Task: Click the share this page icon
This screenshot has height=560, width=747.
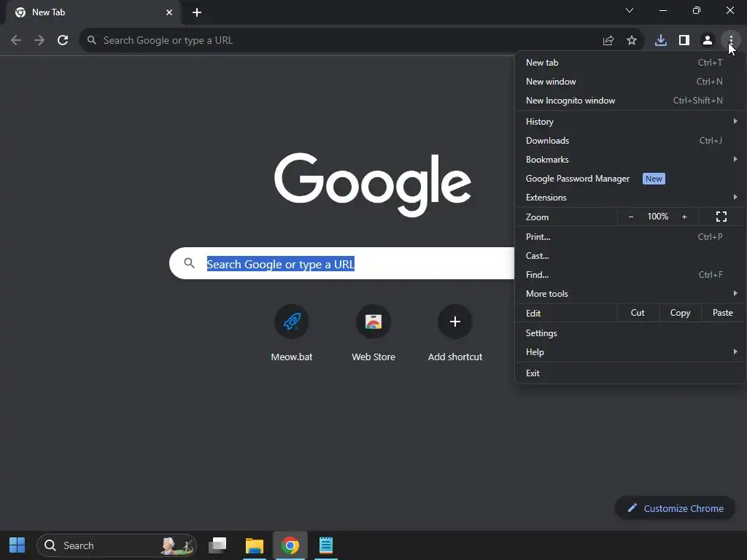Action: point(608,41)
